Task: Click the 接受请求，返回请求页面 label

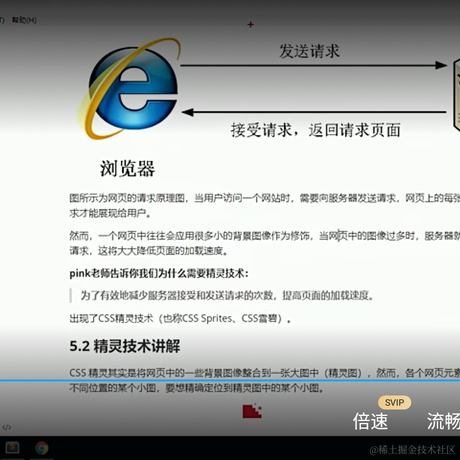Action: click(x=315, y=130)
